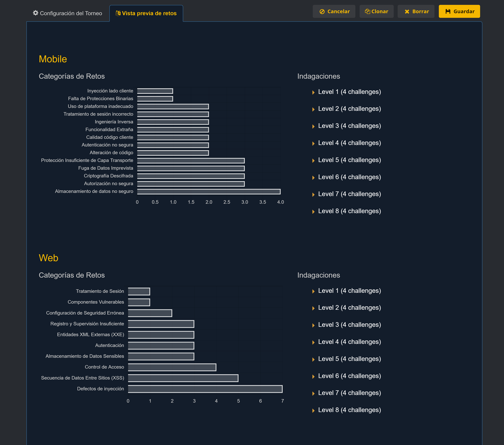Image resolution: width=504 pixels, height=445 pixels.
Task: Expand Web Level 7 challenges arrow
Action: click(x=313, y=393)
